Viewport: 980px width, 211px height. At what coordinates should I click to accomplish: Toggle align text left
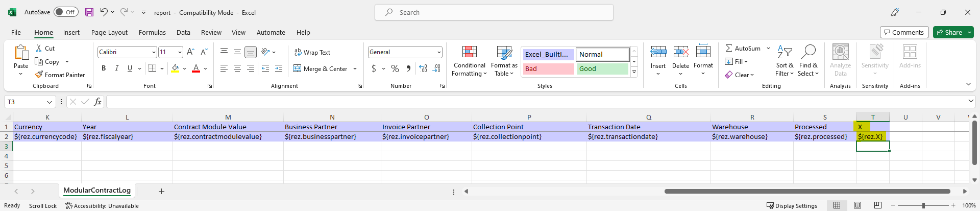tap(224, 68)
